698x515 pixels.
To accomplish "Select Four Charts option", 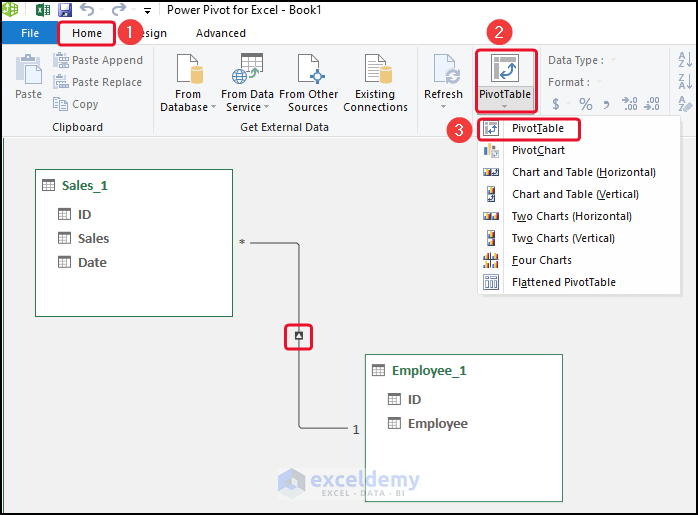I will point(579,260).
